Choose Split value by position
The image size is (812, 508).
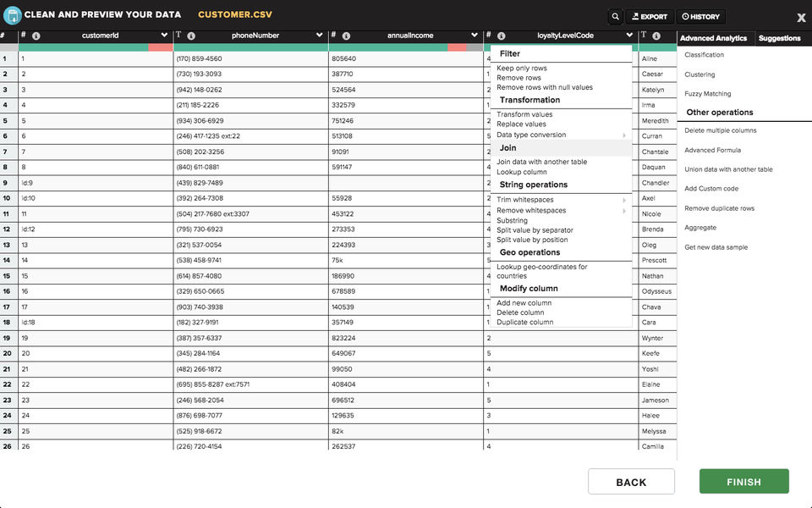coord(532,240)
